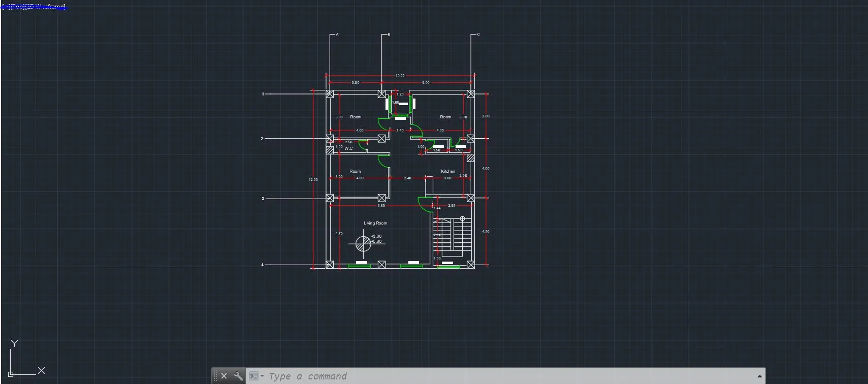Select the staircase block
868x384 pixels.
[x=452, y=238]
